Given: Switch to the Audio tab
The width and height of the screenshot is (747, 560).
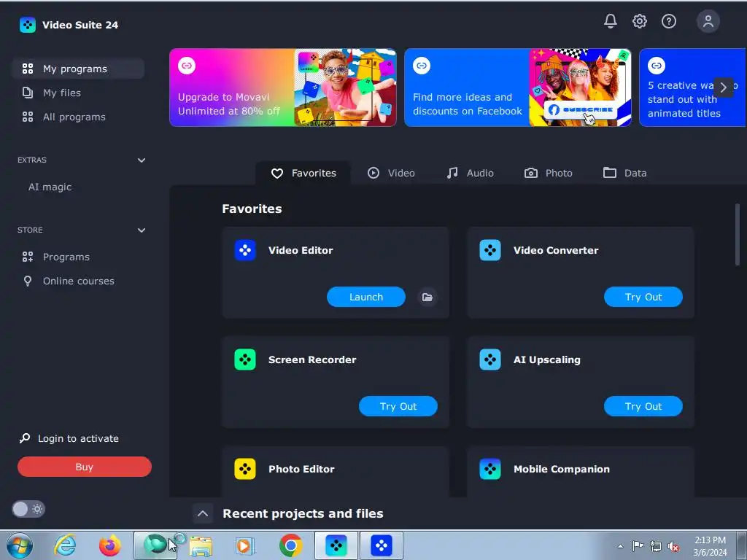Looking at the screenshot, I should coord(470,173).
